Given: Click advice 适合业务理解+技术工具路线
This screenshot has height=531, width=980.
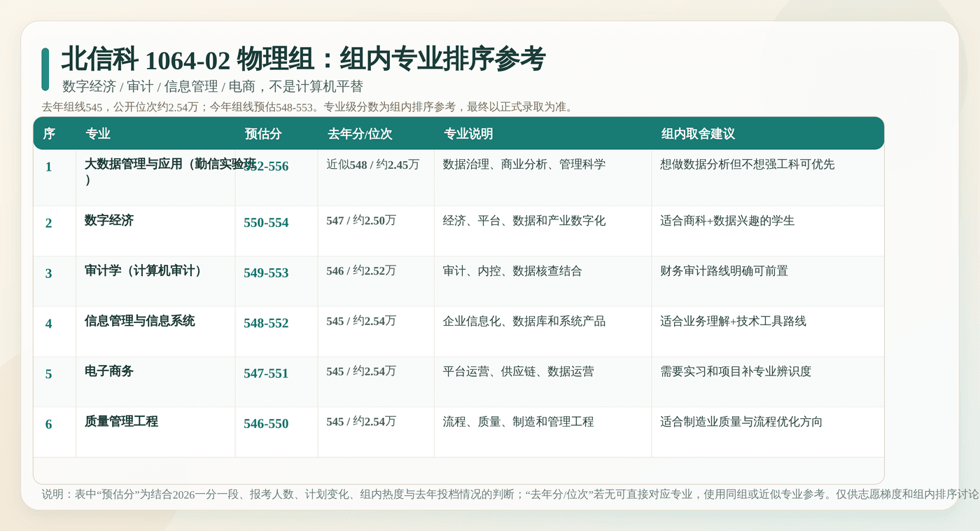Looking at the screenshot, I should (734, 322).
